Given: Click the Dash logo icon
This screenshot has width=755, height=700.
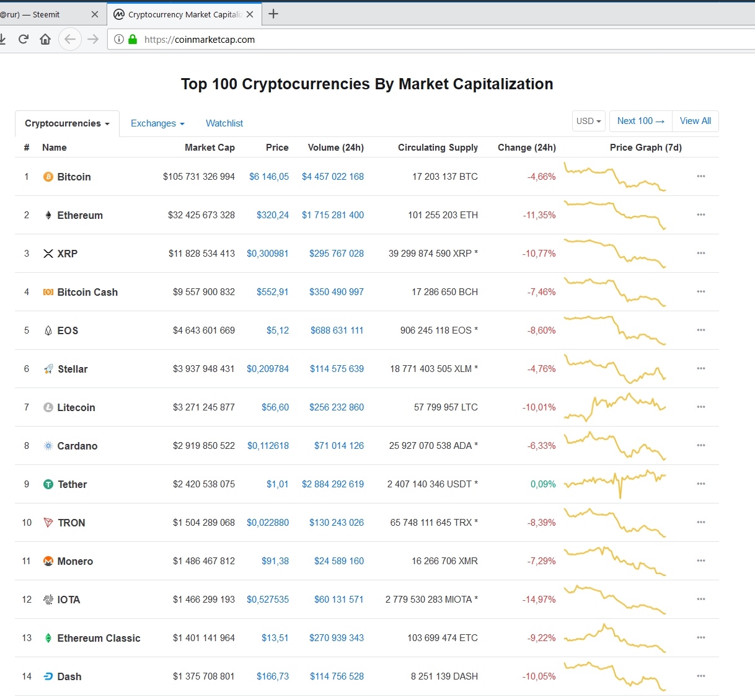Looking at the screenshot, I should tap(48, 676).
